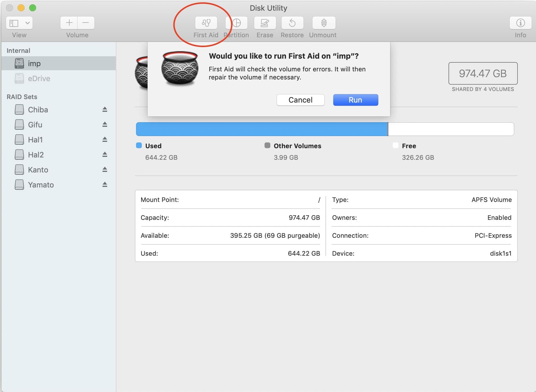The width and height of the screenshot is (536, 392).
Task: Click the RAID Sets sidebar header
Action: pos(22,97)
